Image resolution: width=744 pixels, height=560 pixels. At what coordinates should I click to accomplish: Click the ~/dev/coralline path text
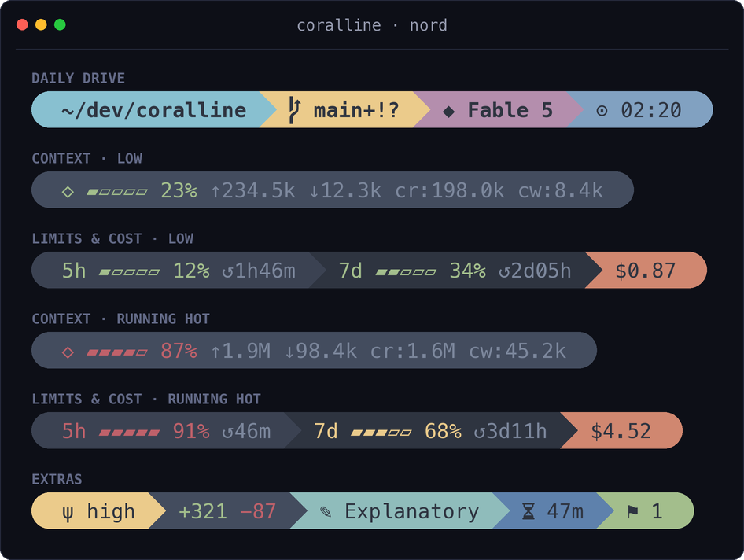click(x=154, y=110)
